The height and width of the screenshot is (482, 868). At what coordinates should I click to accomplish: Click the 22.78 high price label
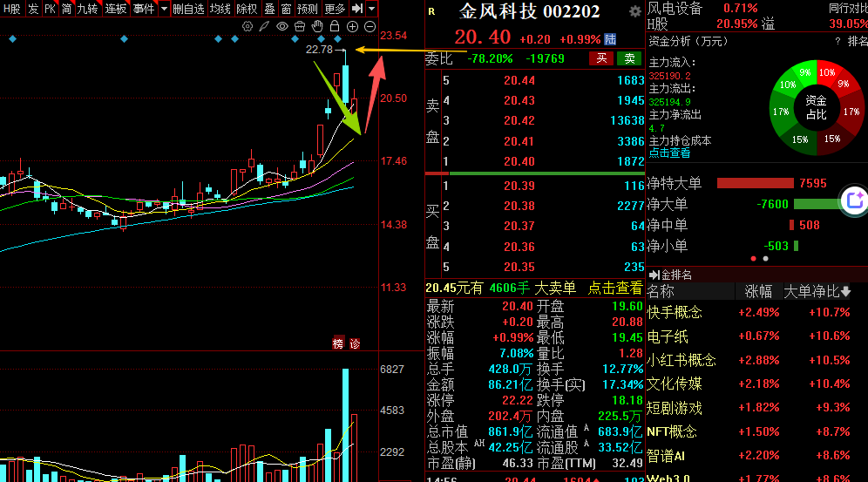320,50
